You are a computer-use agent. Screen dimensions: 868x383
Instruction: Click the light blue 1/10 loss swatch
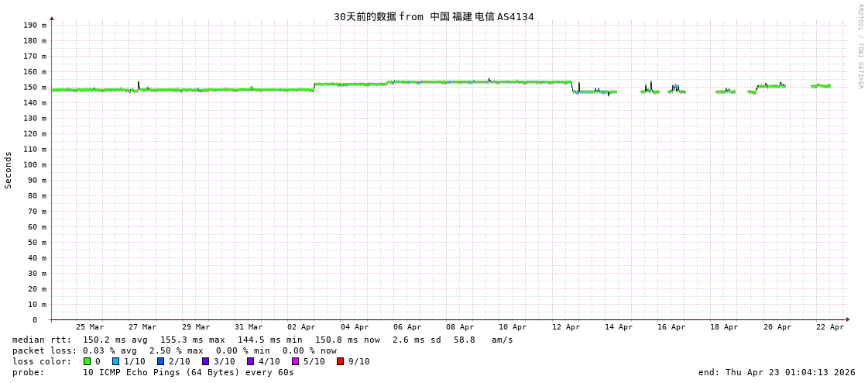[x=116, y=361]
